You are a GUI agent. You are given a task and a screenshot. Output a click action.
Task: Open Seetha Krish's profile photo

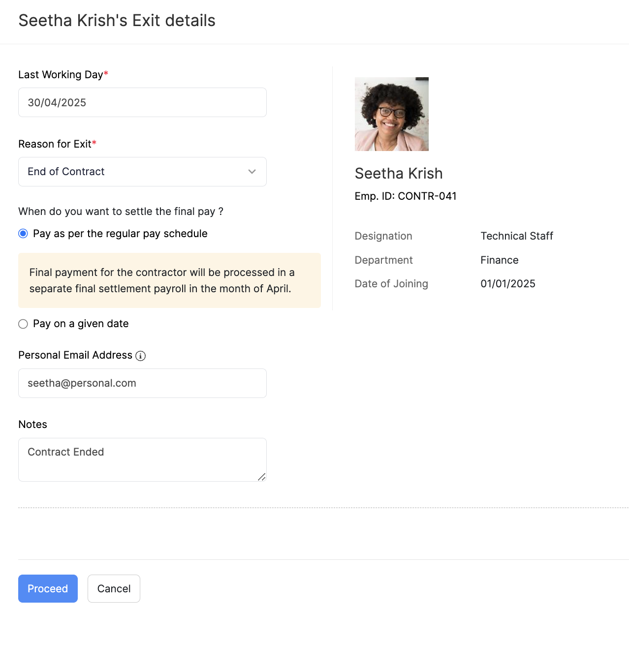[x=391, y=114]
